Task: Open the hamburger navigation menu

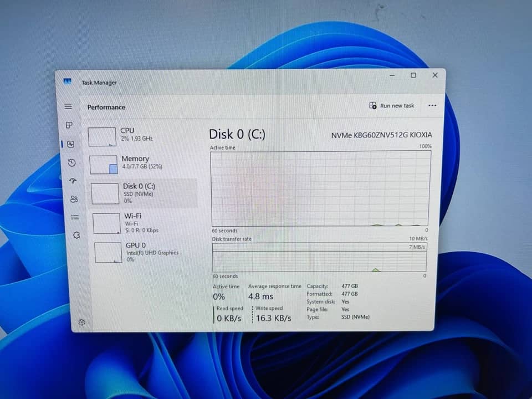Action: tap(68, 106)
